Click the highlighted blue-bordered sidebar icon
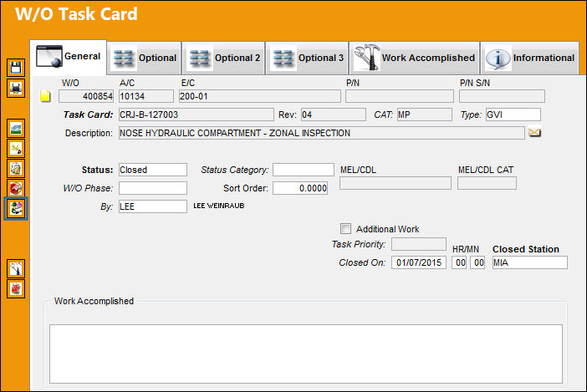Screen dimensions: 587x392 (x=16, y=208)
